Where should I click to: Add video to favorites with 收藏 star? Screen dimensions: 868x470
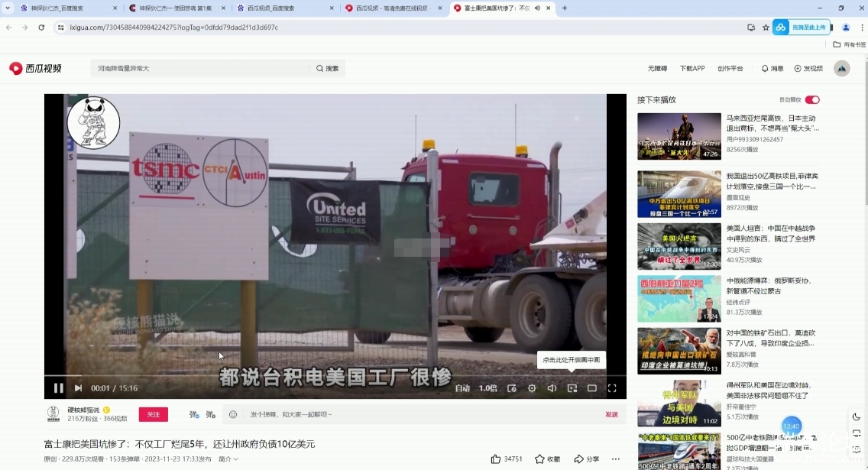[x=548, y=459]
